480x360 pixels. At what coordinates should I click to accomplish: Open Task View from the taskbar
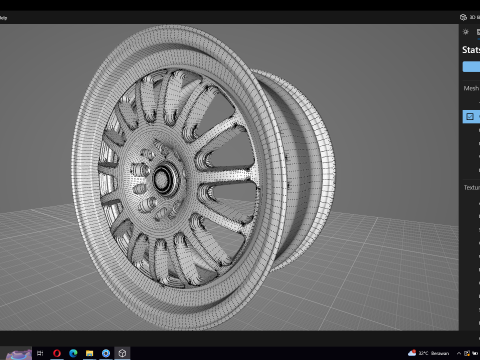pos(40,353)
